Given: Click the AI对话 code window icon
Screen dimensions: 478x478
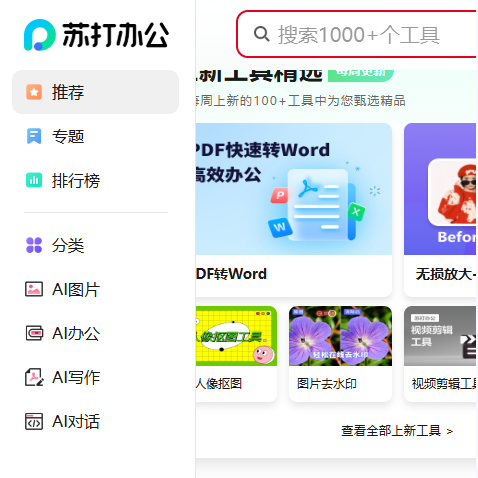Looking at the screenshot, I should pos(34,421).
